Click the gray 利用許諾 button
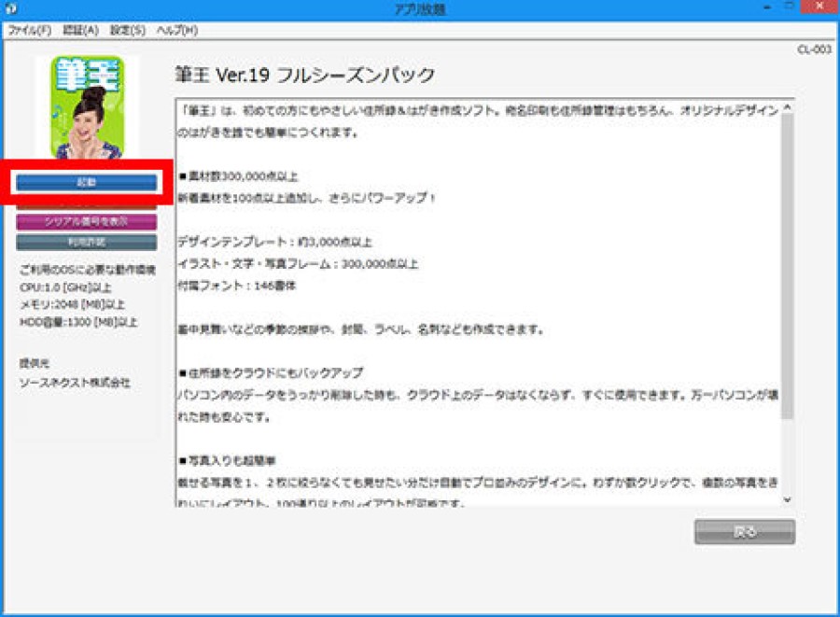The width and height of the screenshot is (840, 617). [86, 243]
